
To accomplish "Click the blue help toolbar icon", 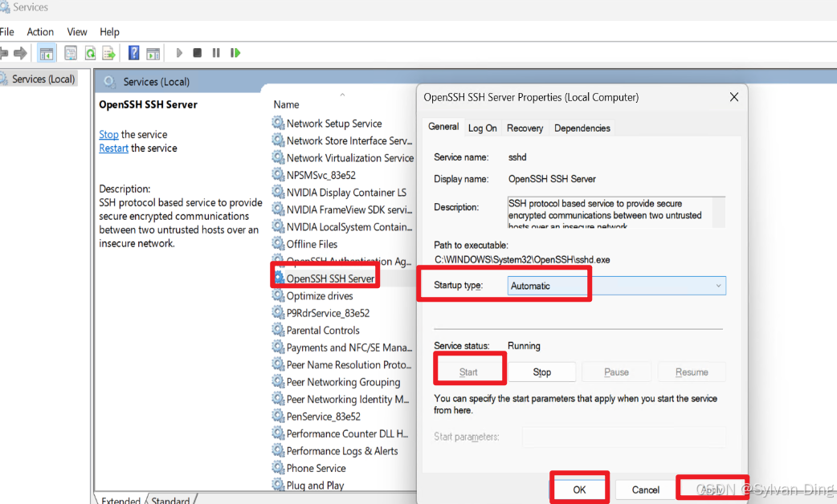I will 133,53.
